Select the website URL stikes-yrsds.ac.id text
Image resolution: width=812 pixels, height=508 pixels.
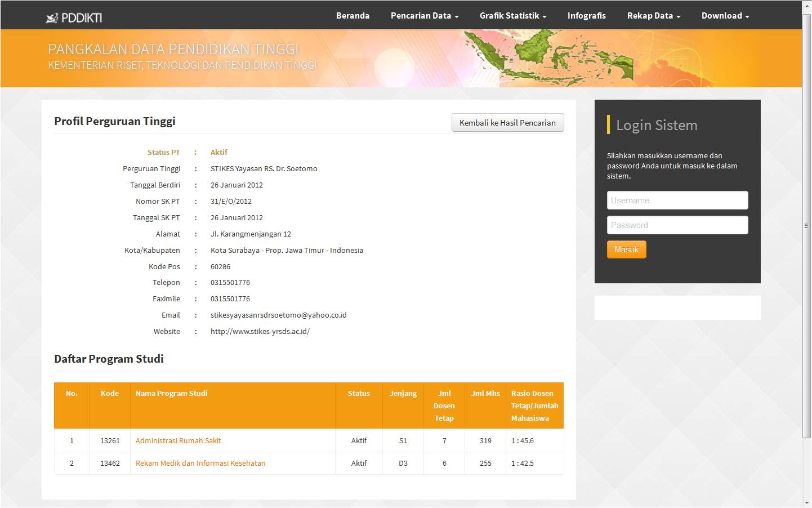tap(260, 332)
